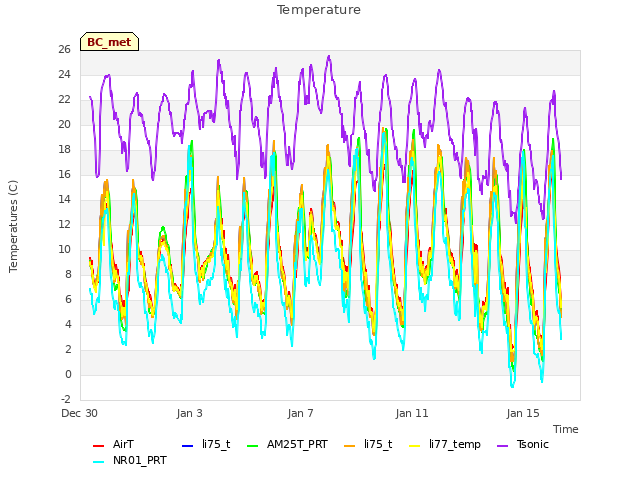Click the Jan 3 tick label
Image resolution: width=640 pixels, height=480 pixels.
tap(189, 413)
